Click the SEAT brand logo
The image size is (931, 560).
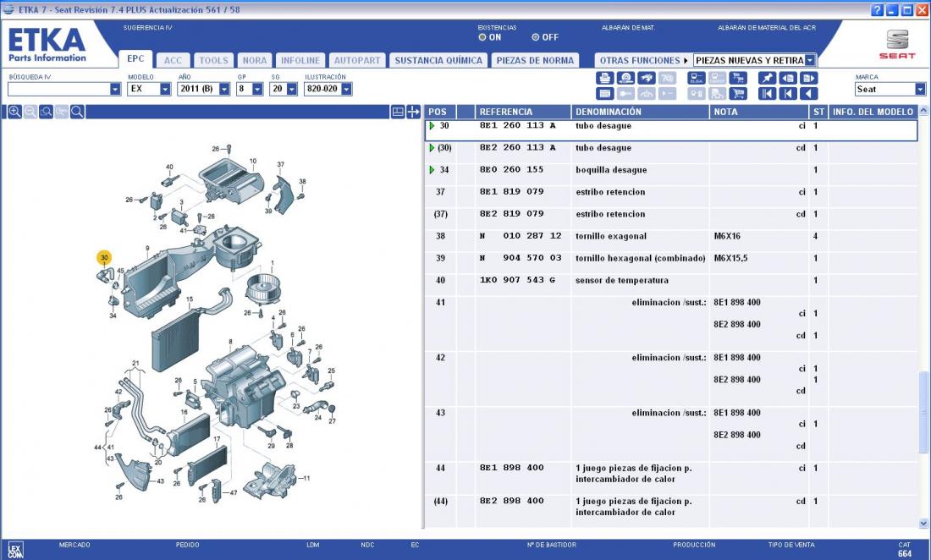(x=897, y=45)
